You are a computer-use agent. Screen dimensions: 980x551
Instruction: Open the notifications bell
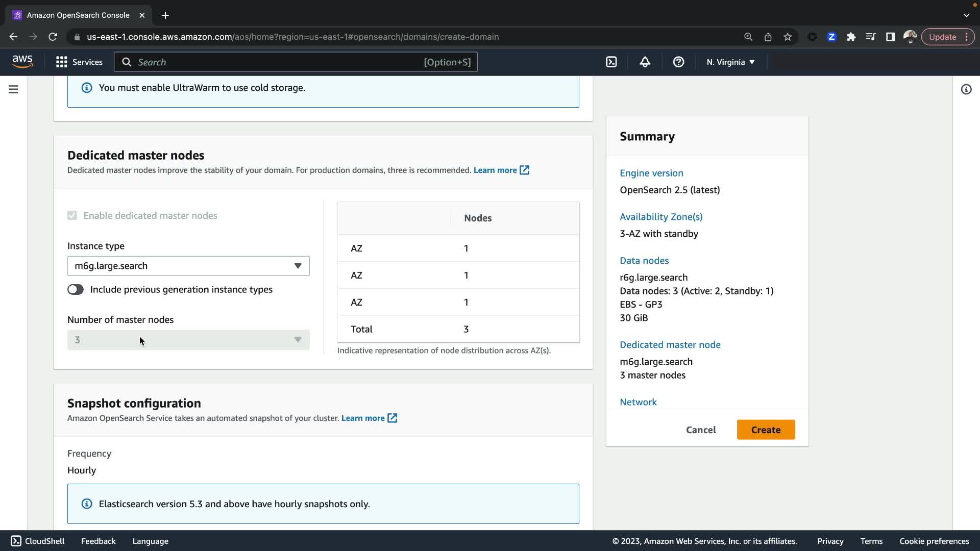coord(645,62)
